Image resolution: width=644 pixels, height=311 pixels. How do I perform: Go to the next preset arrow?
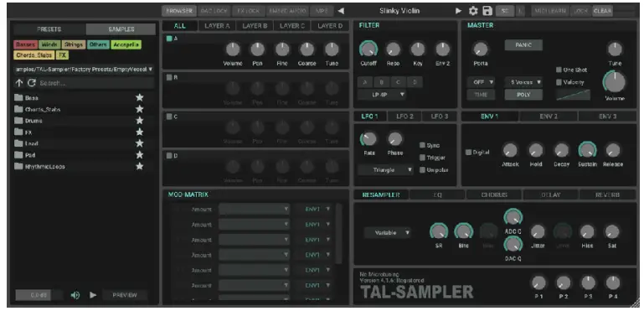pos(458,11)
